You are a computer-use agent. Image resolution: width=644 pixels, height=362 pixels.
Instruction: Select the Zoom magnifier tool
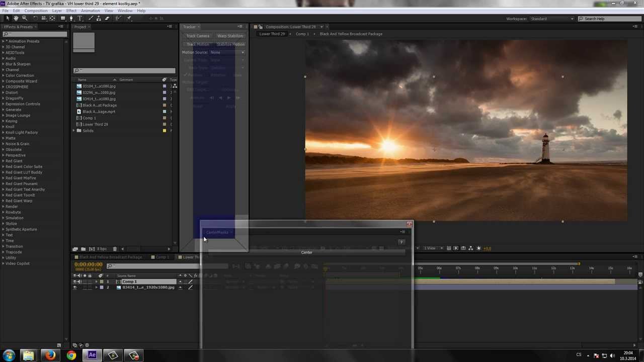[x=25, y=18]
